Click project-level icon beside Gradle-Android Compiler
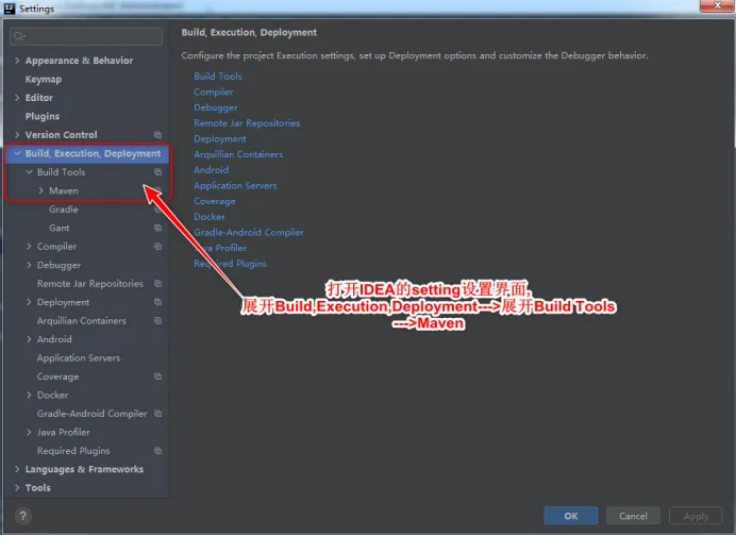 [x=158, y=414]
